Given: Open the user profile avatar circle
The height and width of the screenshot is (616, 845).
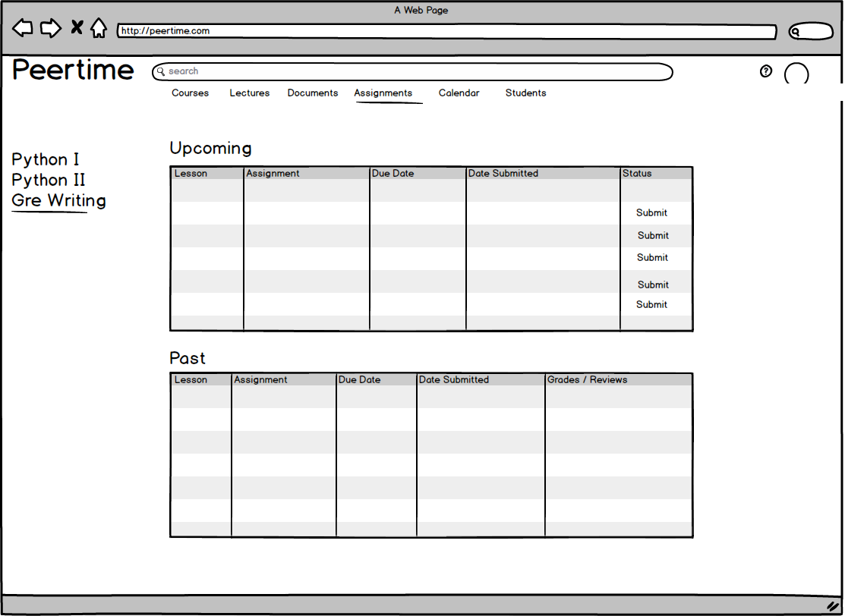Looking at the screenshot, I should [x=796, y=74].
